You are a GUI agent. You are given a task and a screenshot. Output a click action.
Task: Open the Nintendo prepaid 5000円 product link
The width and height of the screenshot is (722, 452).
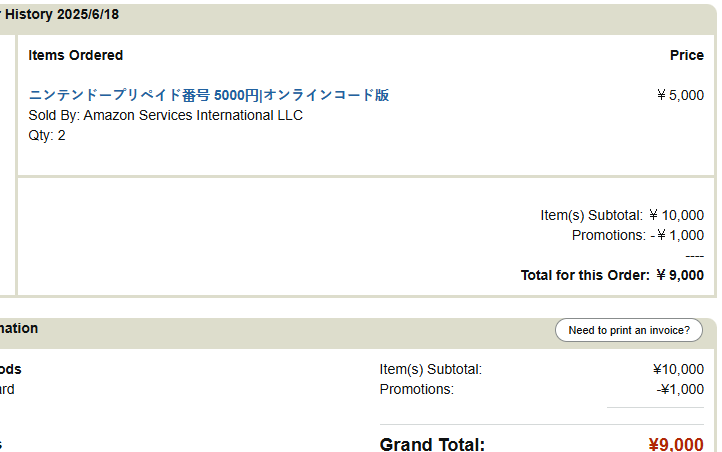[x=209, y=95]
